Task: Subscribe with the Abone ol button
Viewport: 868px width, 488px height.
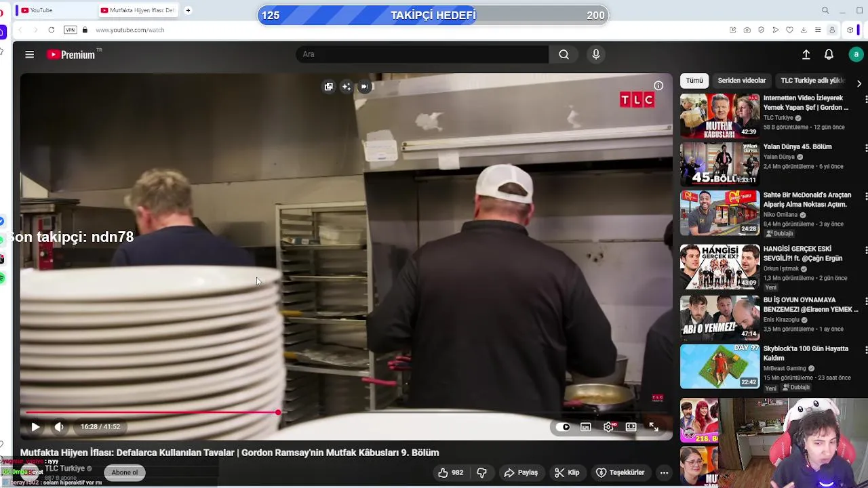Action: click(124, 472)
